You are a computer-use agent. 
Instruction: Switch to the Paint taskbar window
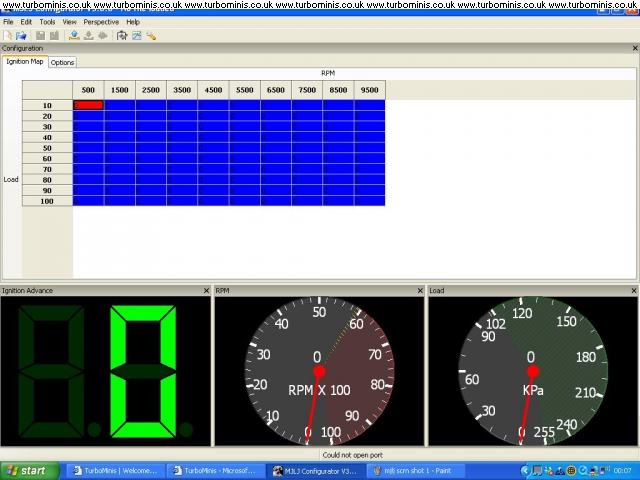(415, 471)
